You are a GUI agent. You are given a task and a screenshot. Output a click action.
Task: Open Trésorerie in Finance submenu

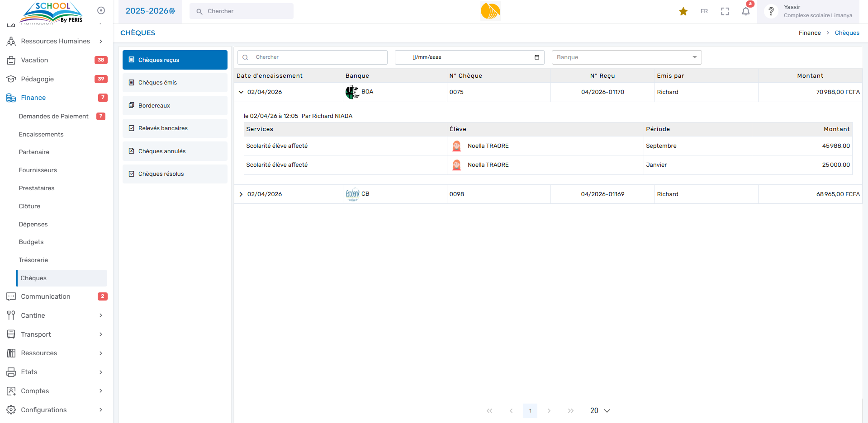(33, 260)
